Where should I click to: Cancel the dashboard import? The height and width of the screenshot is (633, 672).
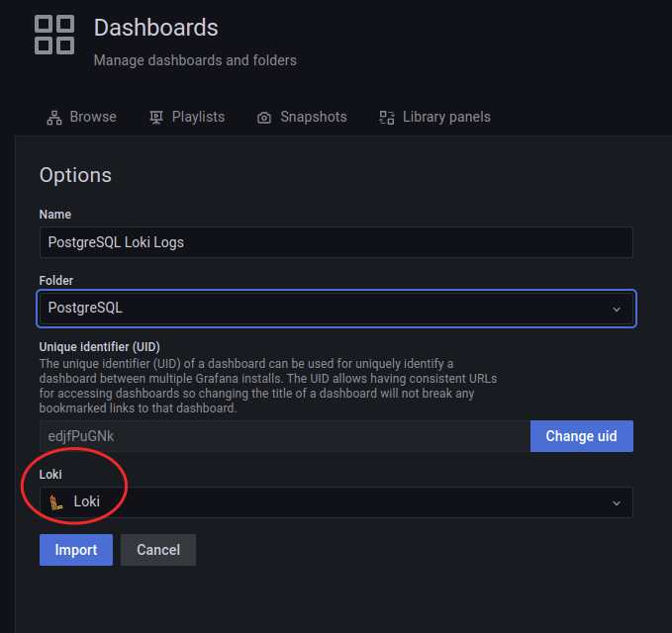tap(158, 550)
